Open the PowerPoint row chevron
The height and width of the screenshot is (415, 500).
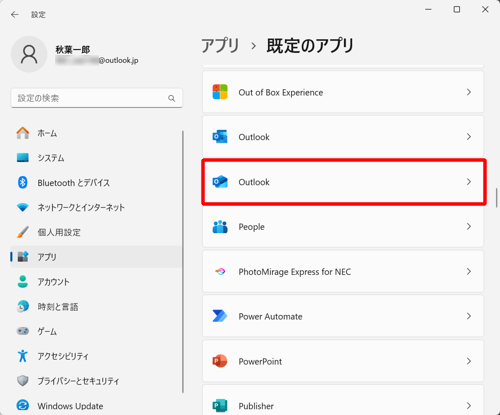(x=469, y=361)
